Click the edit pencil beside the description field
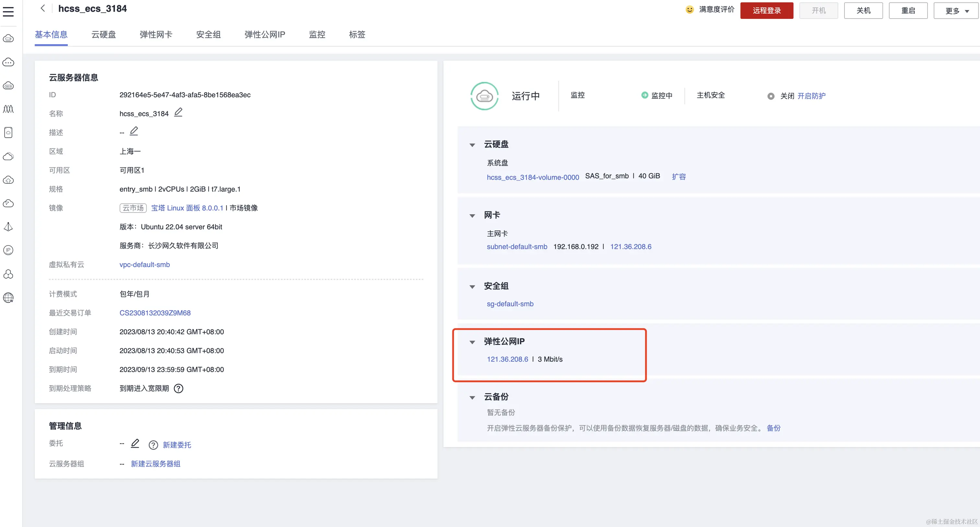 point(134,131)
